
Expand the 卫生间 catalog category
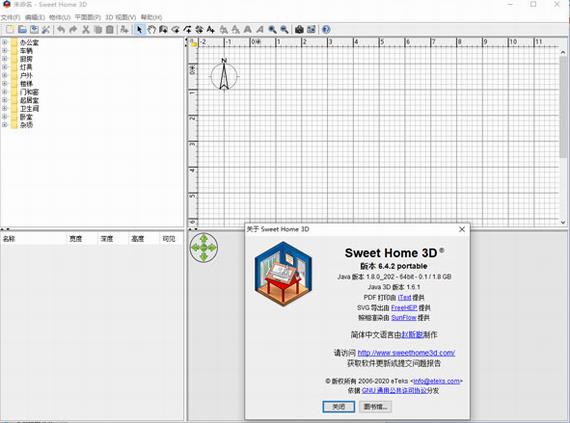(4, 108)
